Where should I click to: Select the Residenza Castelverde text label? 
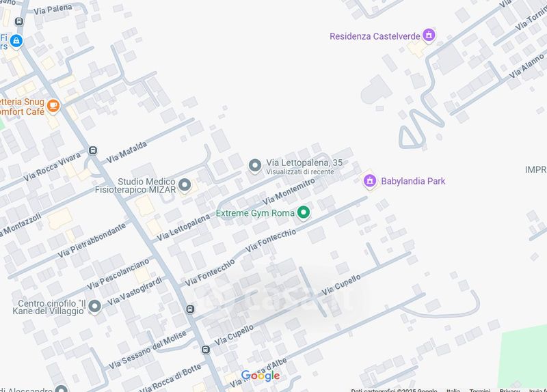click(x=375, y=36)
